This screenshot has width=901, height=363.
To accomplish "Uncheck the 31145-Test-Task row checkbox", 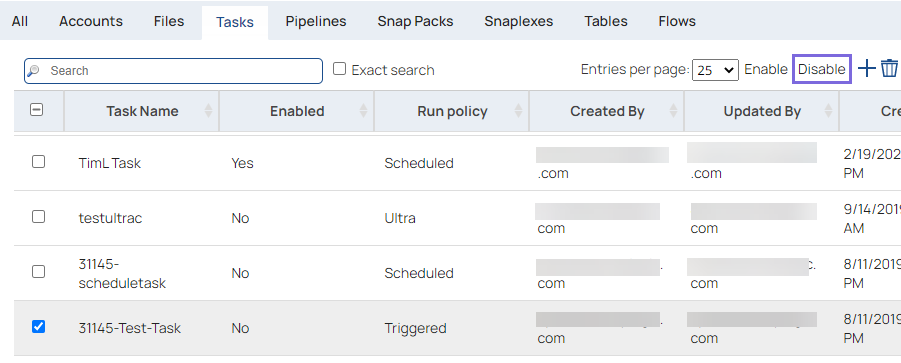I will [38, 327].
